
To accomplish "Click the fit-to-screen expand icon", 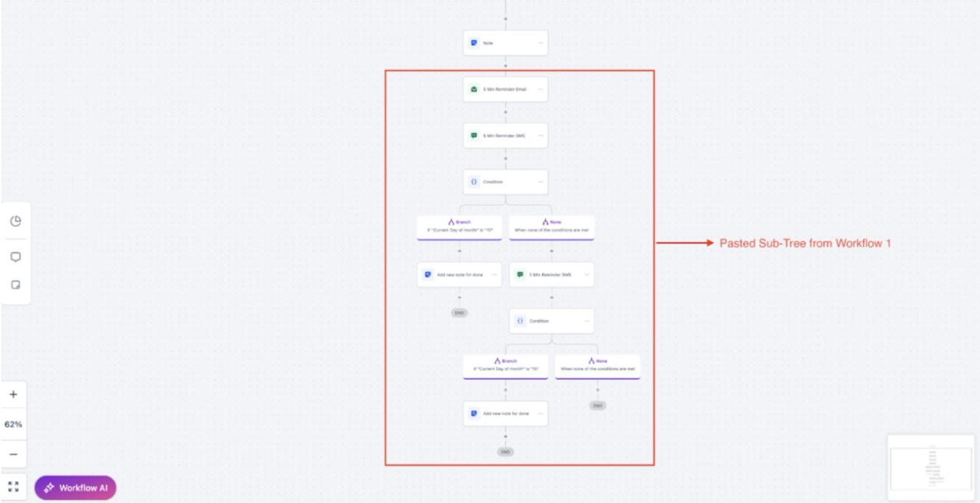I will 13,487.
